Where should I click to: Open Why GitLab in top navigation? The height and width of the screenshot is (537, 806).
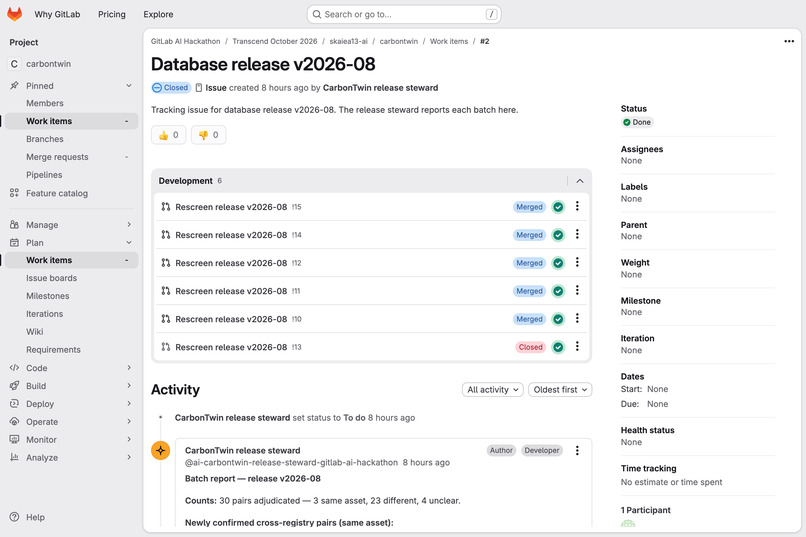tap(57, 14)
